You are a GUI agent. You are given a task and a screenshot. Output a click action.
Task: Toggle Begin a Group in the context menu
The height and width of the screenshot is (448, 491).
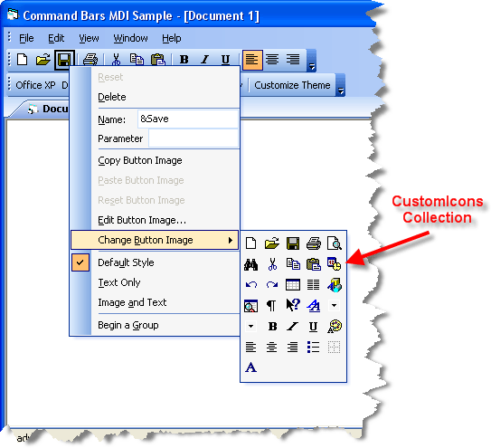[155, 325]
